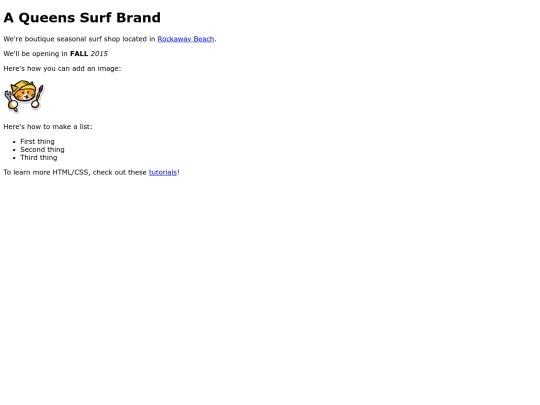540x405 pixels.
Task: Select the 'Third thing' list item
Action: pyautogui.click(x=39, y=157)
